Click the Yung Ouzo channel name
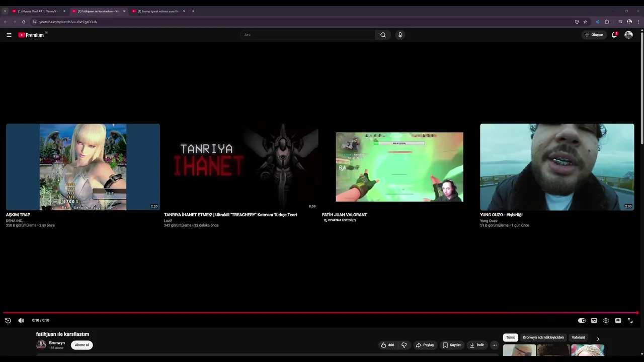The height and width of the screenshot is (362, 644). (x=489, y=221)
